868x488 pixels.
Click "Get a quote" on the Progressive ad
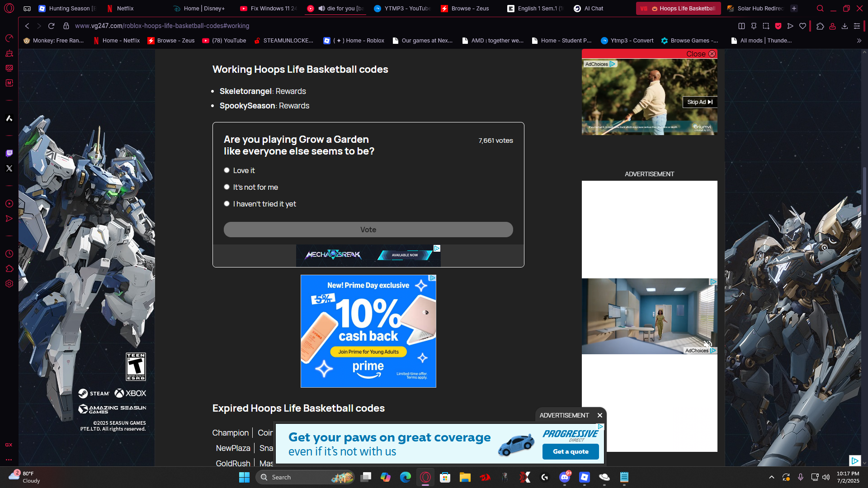pos(571,451)
